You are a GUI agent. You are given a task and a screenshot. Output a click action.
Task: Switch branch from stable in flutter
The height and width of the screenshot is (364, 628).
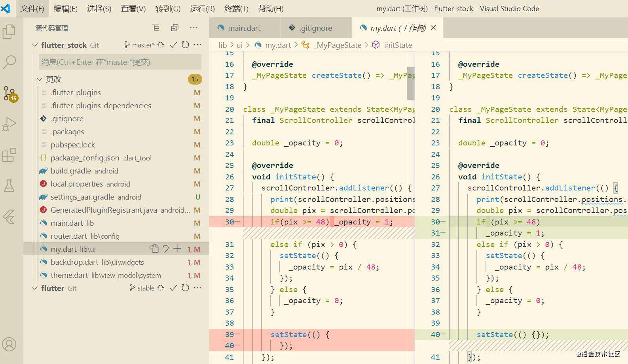[142, 288]
